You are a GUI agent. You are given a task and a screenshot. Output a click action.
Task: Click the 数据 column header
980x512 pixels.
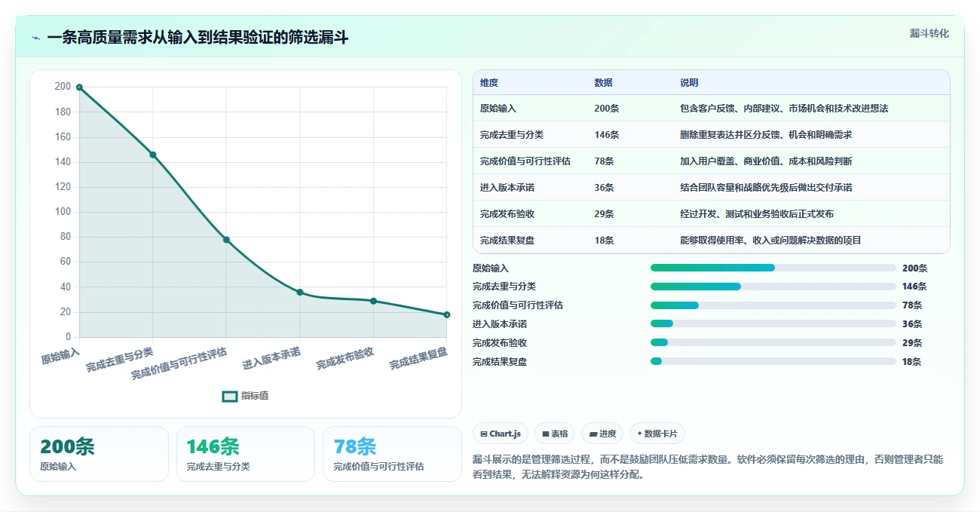(631, 83)
